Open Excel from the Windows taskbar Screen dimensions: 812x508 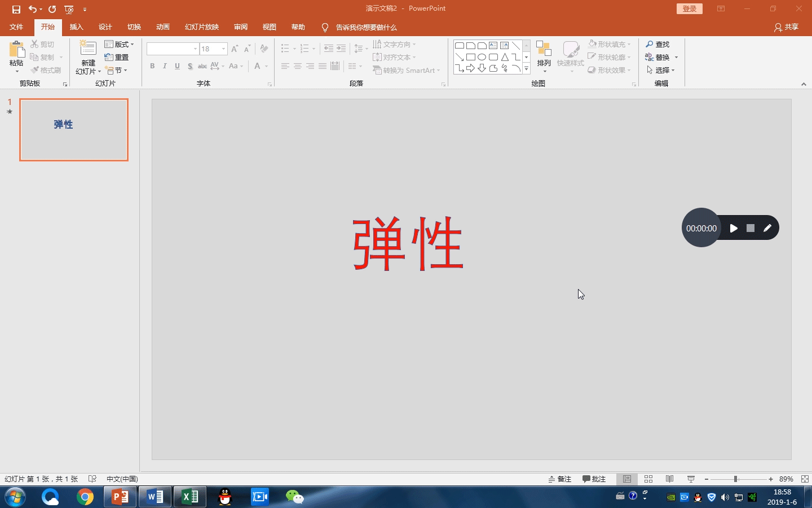point(190,497)
